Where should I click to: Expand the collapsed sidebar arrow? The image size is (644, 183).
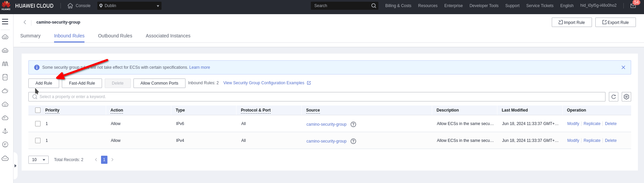coord(15,166)
